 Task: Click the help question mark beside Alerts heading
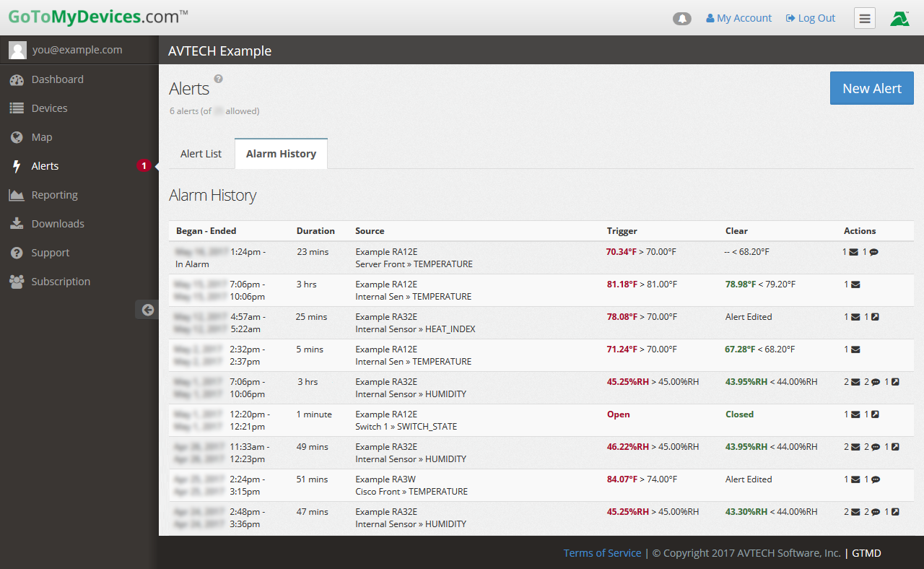(x=219, y=79)
